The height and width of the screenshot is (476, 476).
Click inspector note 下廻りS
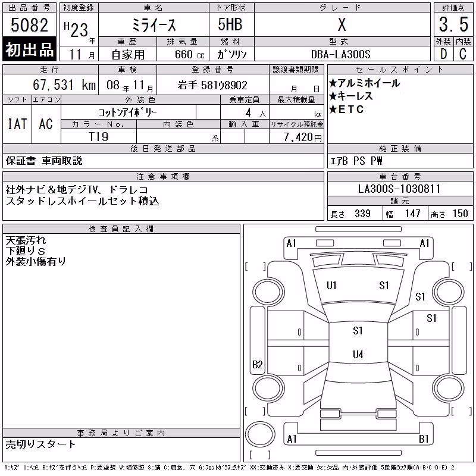(x=26, y=250)
